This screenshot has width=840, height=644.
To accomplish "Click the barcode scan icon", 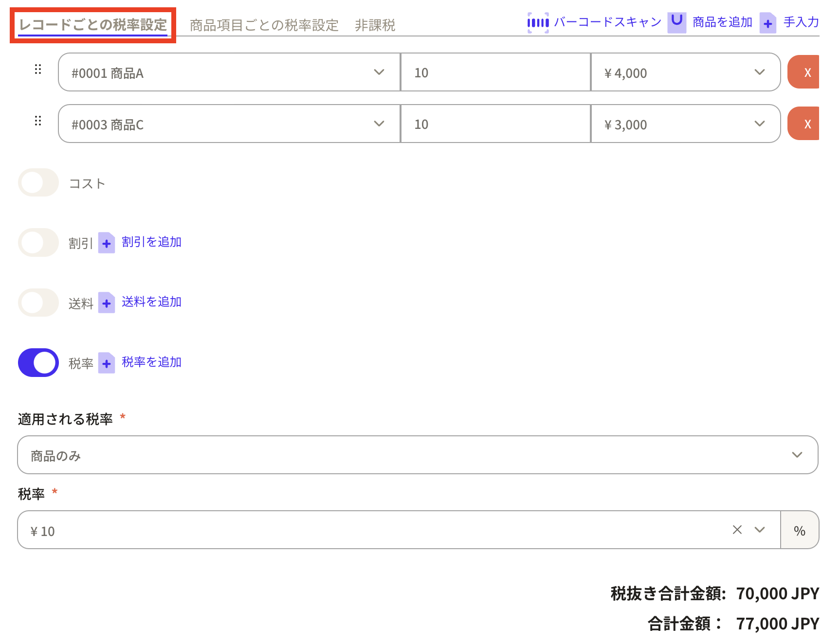I will (538, 22).
